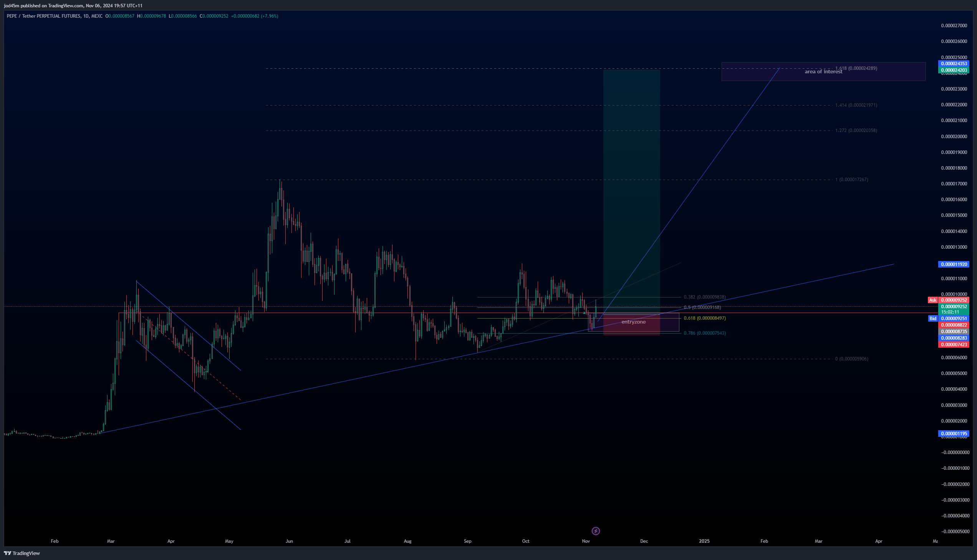This screenshot has width=977, height=560.
Task: Click the May label on time axis
Action: (x=229, y=541)
